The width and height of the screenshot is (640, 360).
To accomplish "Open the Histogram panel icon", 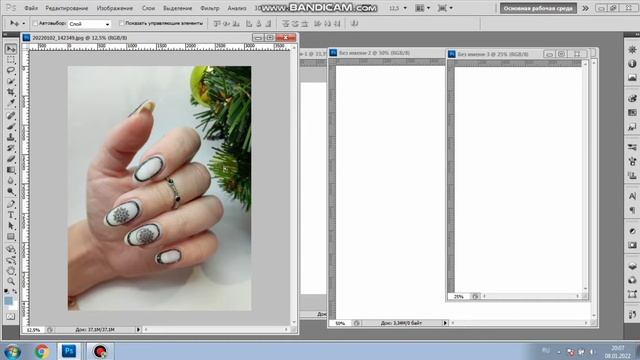I will [632, 78].
